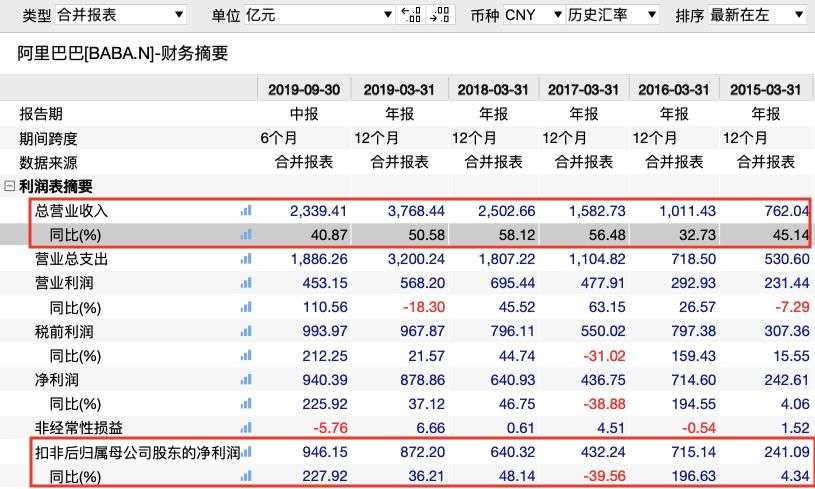Click operating profit growth -18.30
The image size is (815, 489).
424,307
